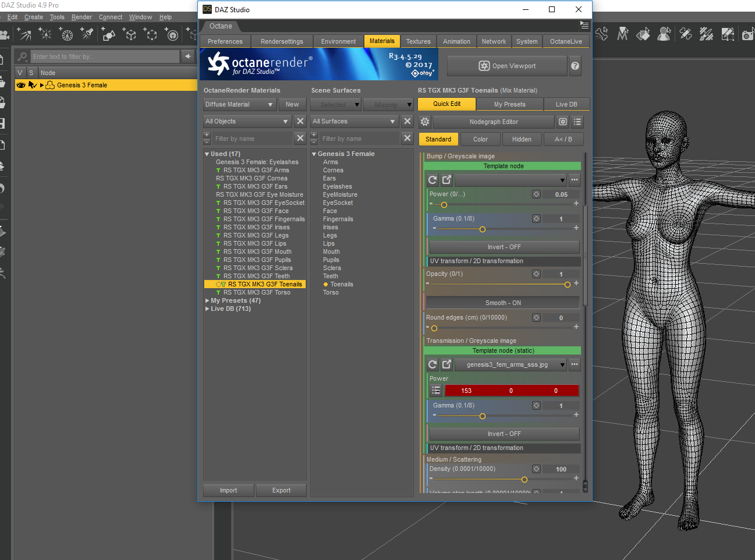Click the Open Viewport button
Screen dimensions: 755x560
point(507,66)
